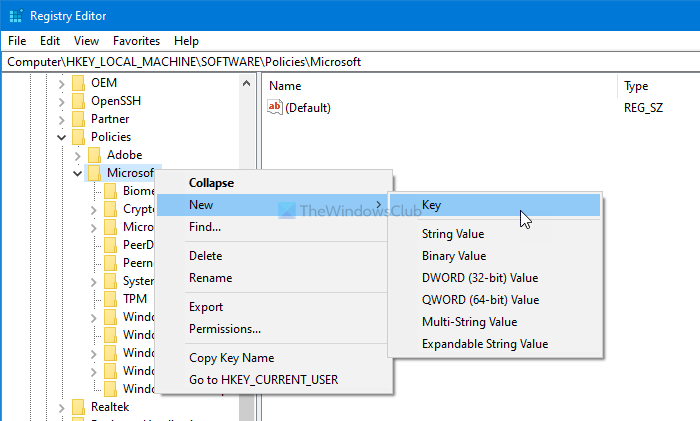This screenshot has height=421, width=700.
Task: Click the OpenSSH folder icon
Action: [x=78, y=101]
